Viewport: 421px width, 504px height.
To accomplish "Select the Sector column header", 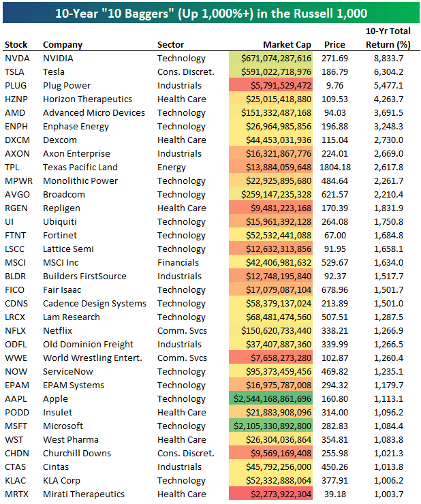I will (x=170, y=45).
